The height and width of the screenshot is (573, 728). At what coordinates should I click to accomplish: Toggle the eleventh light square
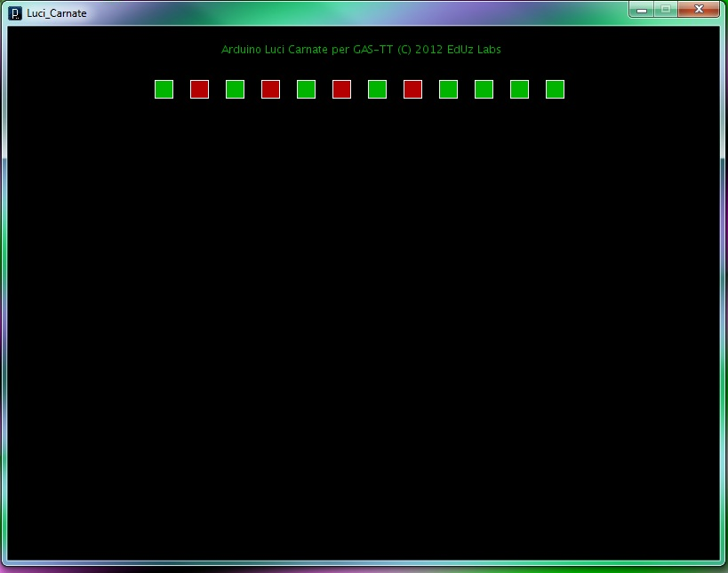point(519,89)
